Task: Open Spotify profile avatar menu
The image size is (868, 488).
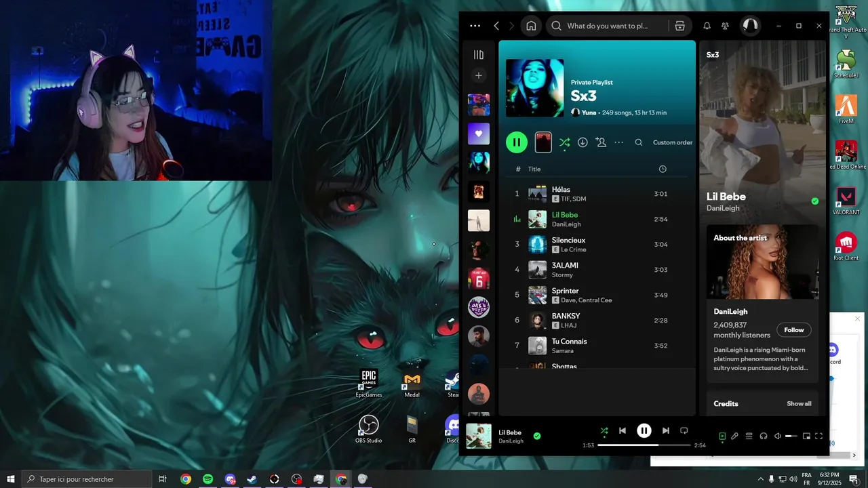Action: (x=750, y=26)
